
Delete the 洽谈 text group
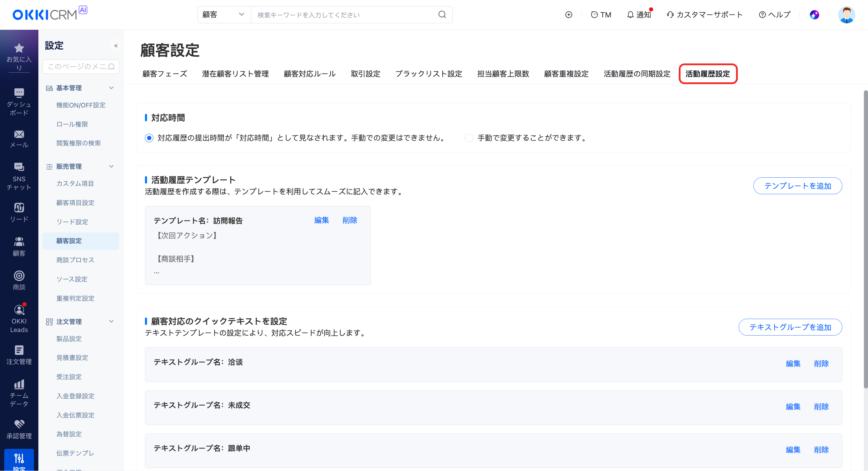pyautogui.click(x=821, y=364)
